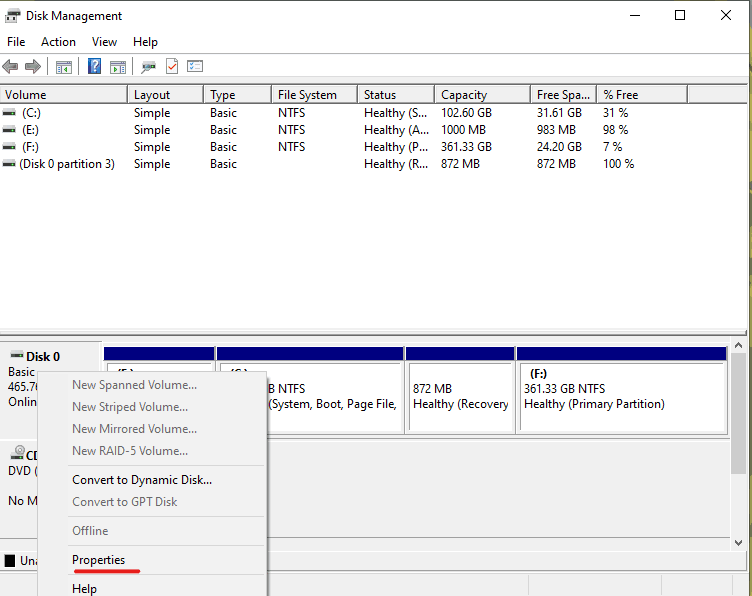This screenshot has width=752, height=596.
Task: Open the Action menu
Action: [x=58, y=42]
